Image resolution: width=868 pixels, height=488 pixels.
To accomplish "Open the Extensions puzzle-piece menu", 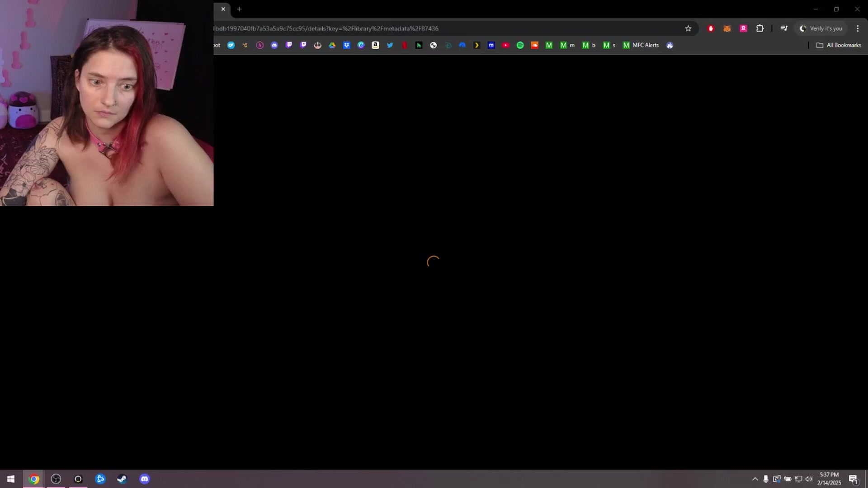I will click(760, 28).
